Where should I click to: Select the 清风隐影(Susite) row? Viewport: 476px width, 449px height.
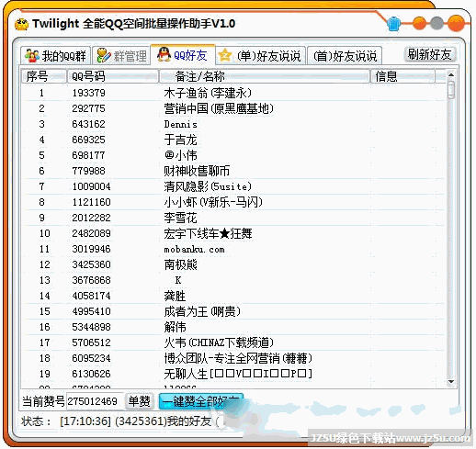click(233, 186)
